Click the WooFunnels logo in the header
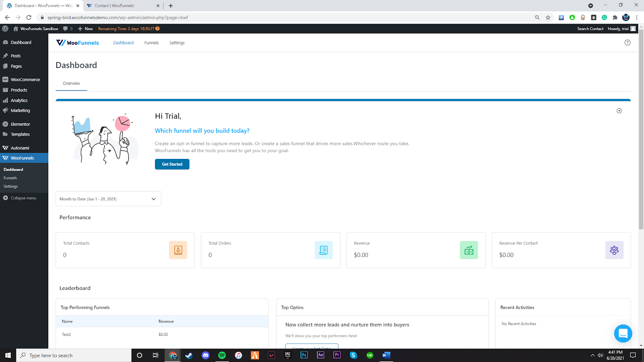Viewport: 644px width, 362px height. point(78,43)
